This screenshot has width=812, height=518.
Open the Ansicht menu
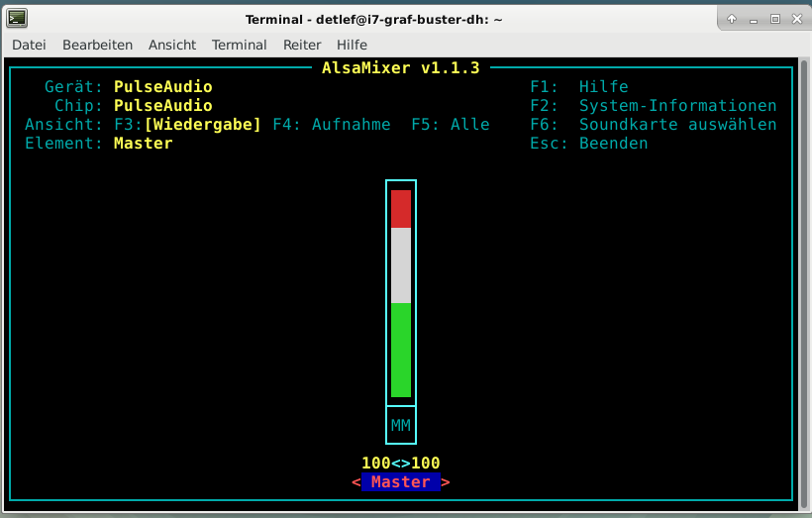pyautogui.click(x=172, y=46)
